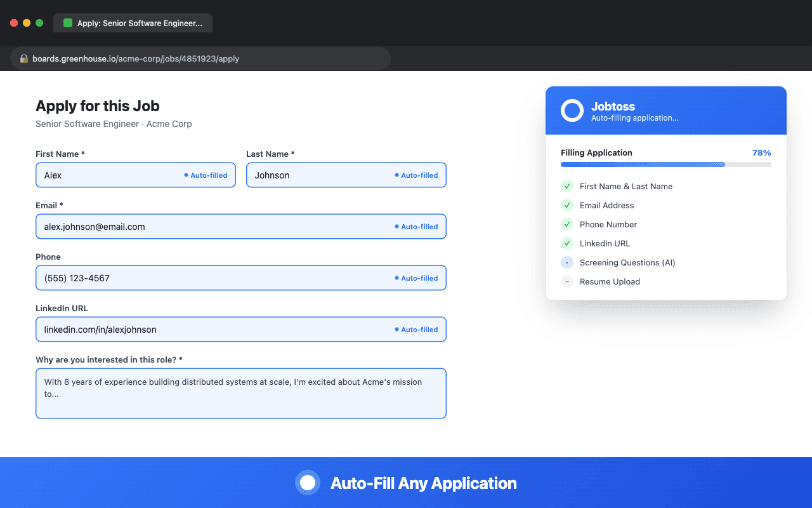Viewport: 812px width, 508px height.
Task: Click the 'Auto-Fill Any Application' banner text
Action: (x=424, y=483)
